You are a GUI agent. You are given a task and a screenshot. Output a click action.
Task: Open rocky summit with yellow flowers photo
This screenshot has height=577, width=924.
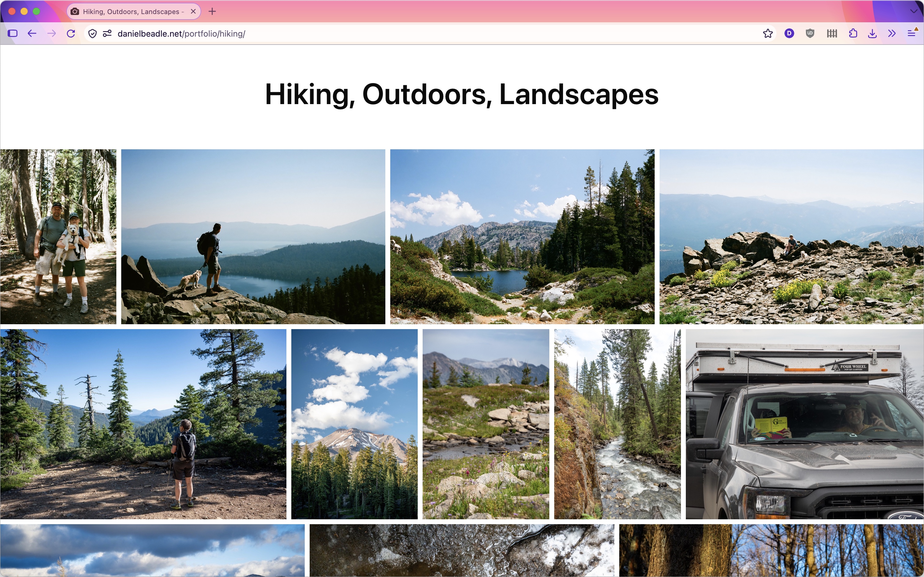791,237
